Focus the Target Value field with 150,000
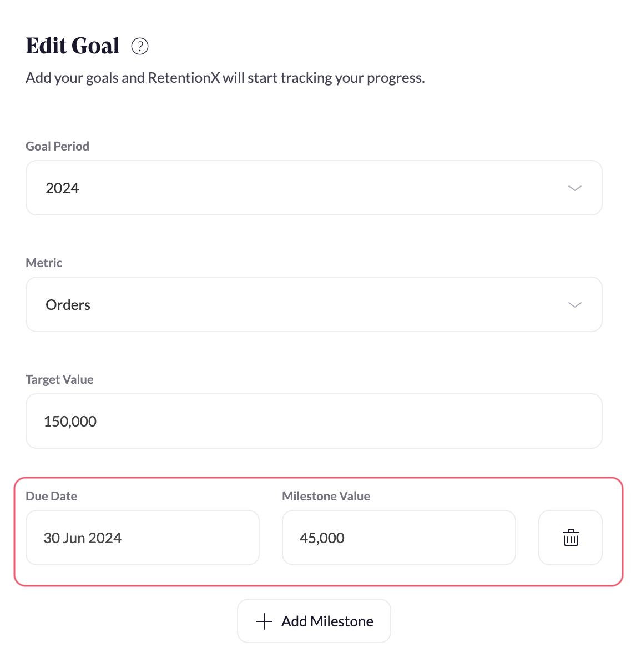This screenshot has width=636, height=672. (314, 421)
